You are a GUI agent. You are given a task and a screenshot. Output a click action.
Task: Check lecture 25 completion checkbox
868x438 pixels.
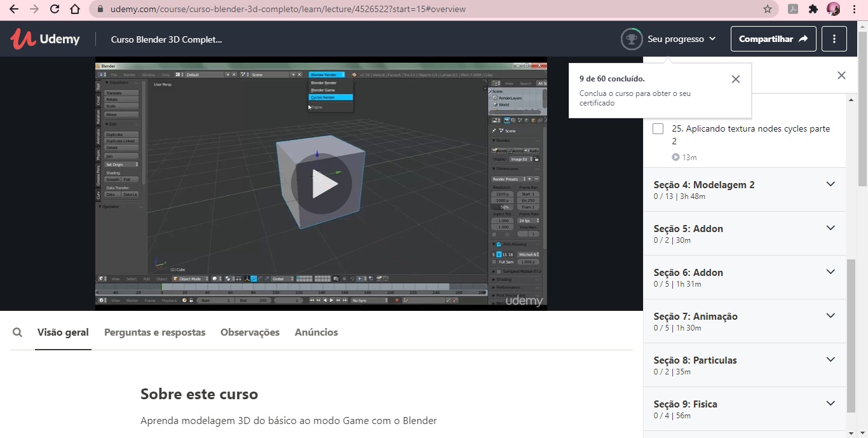(x=658, y=129)
